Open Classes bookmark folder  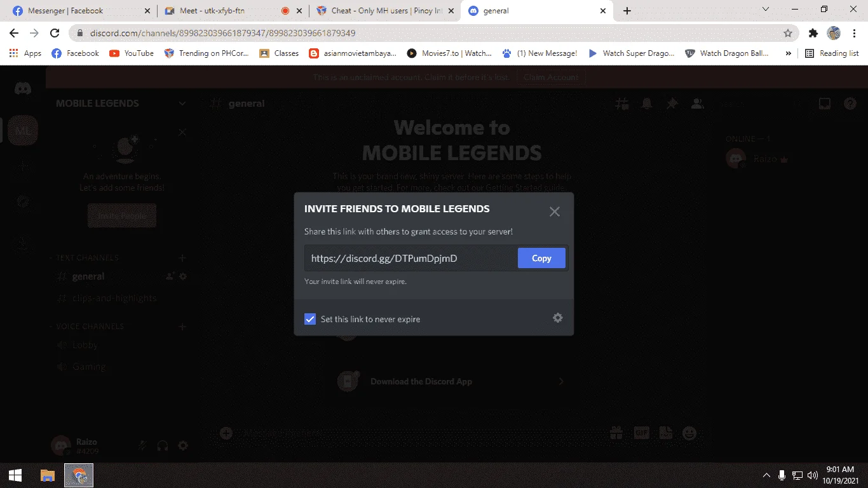[x=279, y=53]
